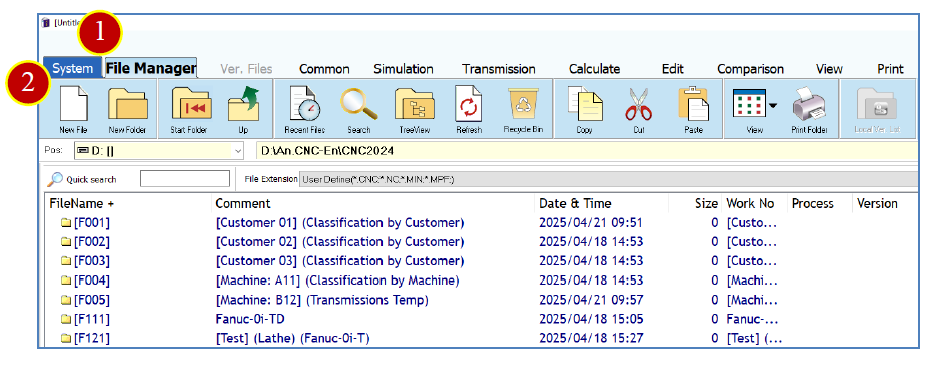
Task: Click date "2025/04/18 15:27"
Action: 591,338
